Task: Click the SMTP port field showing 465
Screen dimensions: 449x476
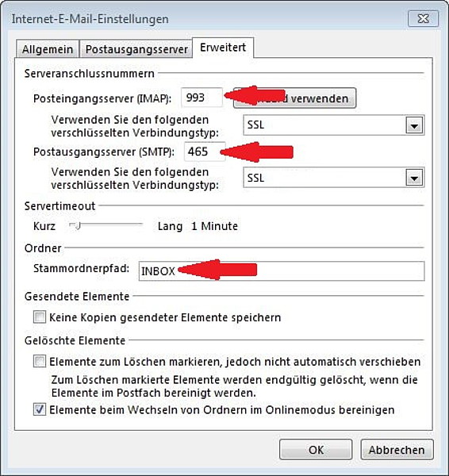Action: [x=205, y=152]
